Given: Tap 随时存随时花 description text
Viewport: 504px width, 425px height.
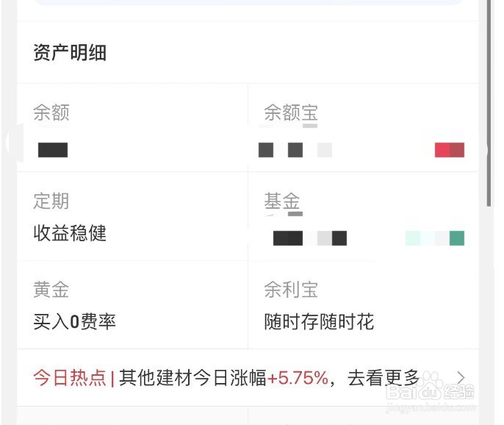Looking at the screenshot, I should point(319,321).
